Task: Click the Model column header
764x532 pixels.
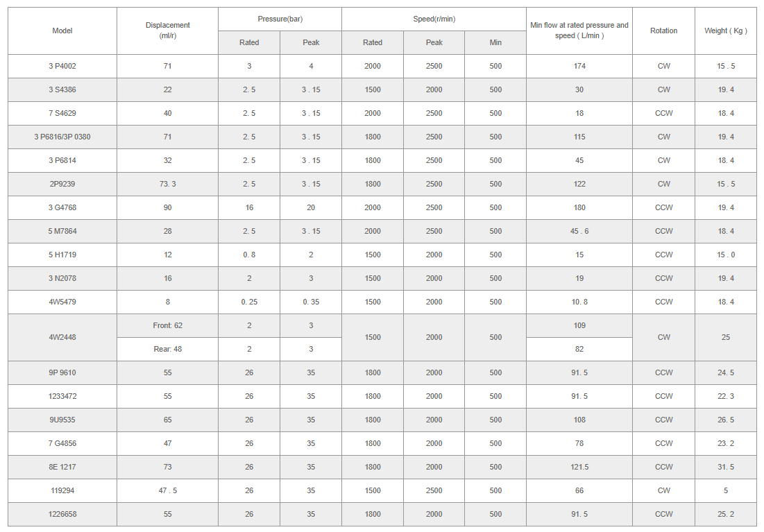Action: pos(62,31)
